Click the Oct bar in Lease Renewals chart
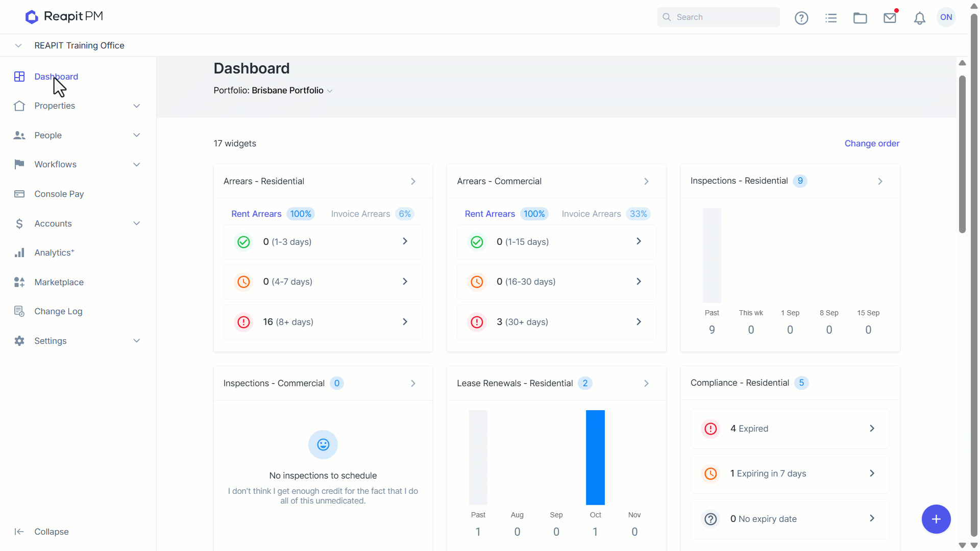 point(595,457)
